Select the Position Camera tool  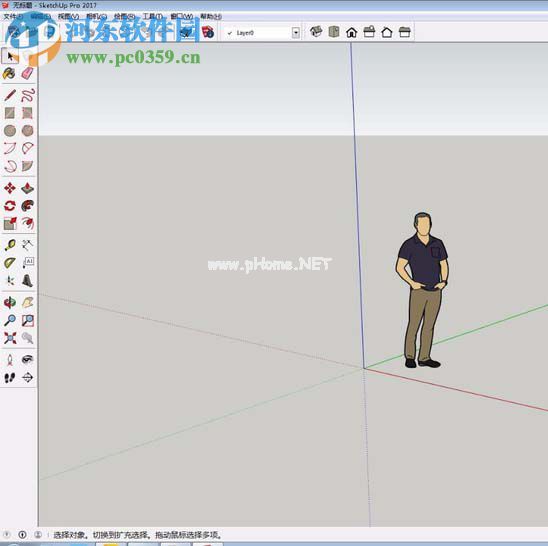[10, 360]
